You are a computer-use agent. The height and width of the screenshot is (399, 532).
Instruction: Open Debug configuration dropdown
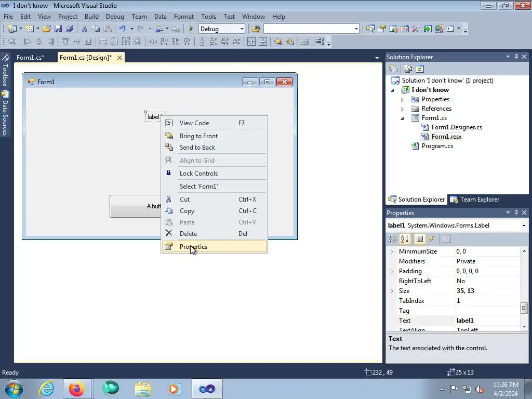pos(242,29)
